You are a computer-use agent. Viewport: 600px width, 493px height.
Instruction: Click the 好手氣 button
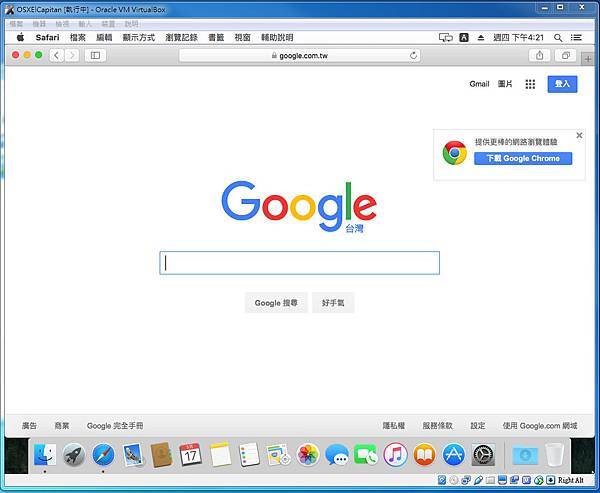(x=333, y=303)
